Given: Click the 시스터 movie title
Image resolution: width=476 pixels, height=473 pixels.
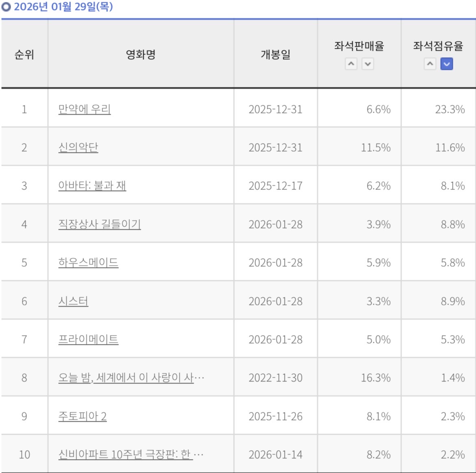Looking at the screenshot, I should pos(73,301).
